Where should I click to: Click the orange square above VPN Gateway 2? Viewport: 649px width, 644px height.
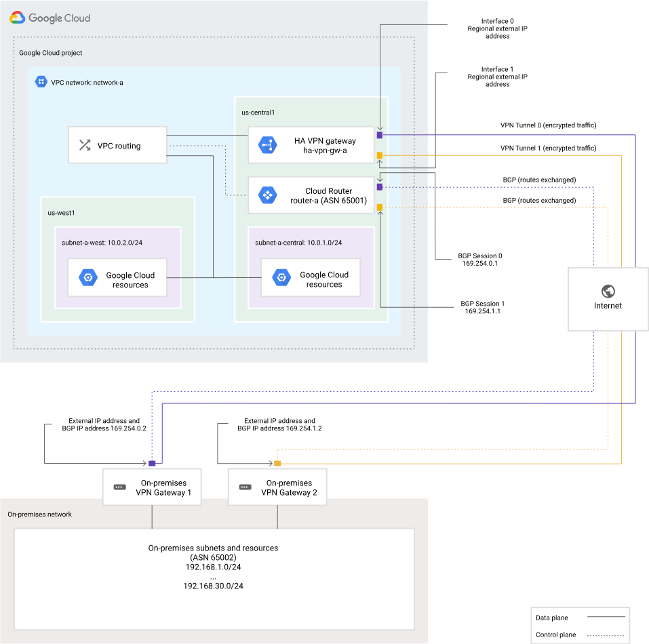pyautogui.click(x=277, y=463)
